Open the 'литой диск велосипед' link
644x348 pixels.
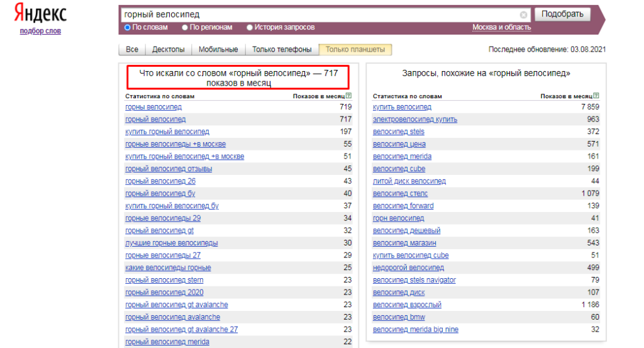409,181
